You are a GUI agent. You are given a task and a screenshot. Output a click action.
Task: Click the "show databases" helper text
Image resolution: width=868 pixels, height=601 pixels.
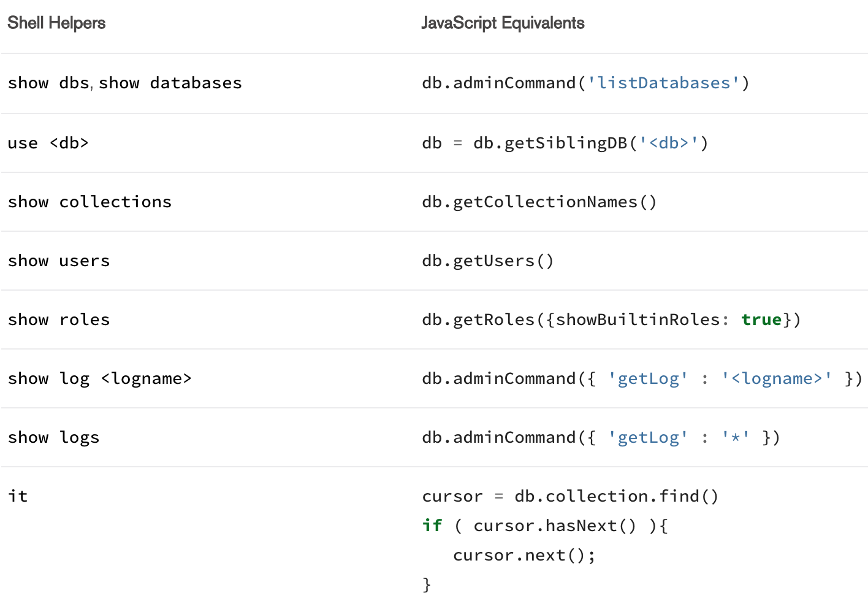[x=170, y=83]
